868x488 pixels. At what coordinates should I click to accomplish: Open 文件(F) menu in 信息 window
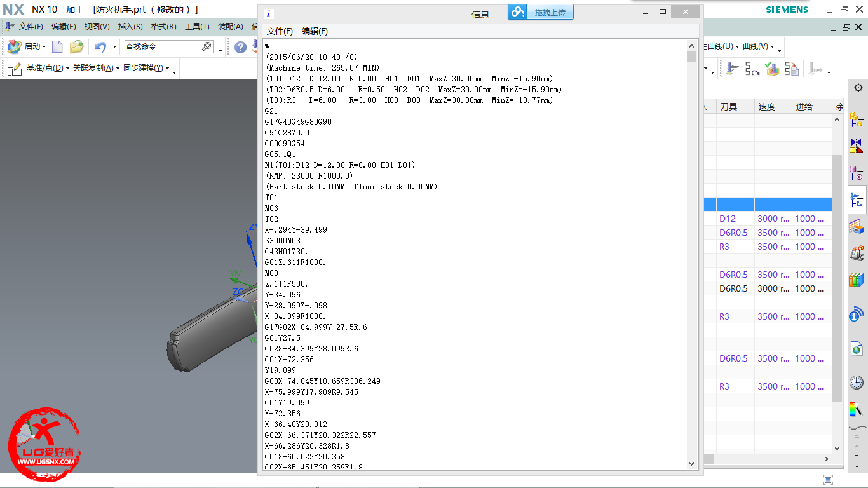point(280,31)
